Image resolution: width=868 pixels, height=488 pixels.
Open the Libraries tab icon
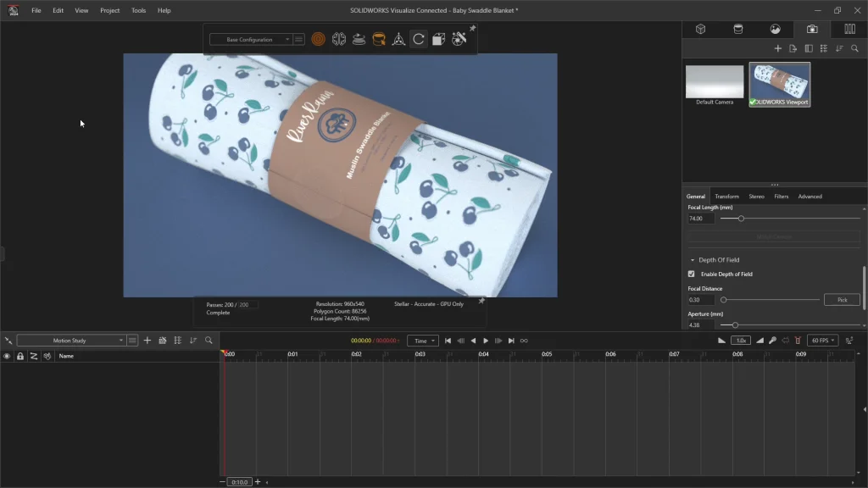click(849, 29)
